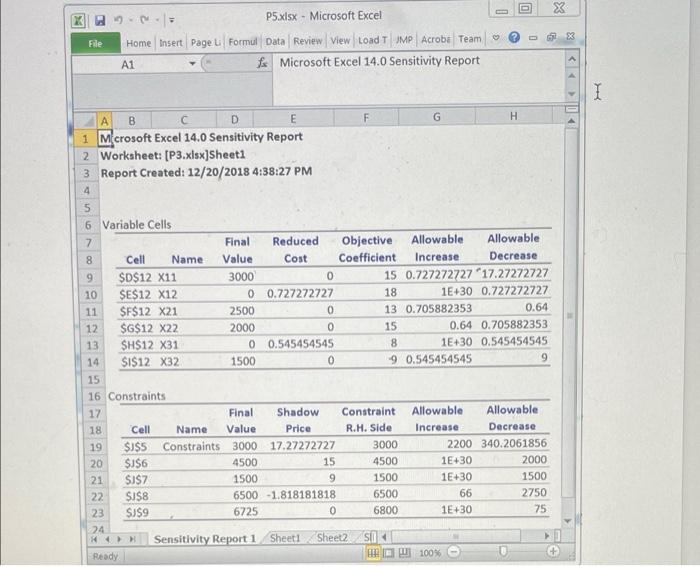Click the Excel application icon in title bar

79,21
